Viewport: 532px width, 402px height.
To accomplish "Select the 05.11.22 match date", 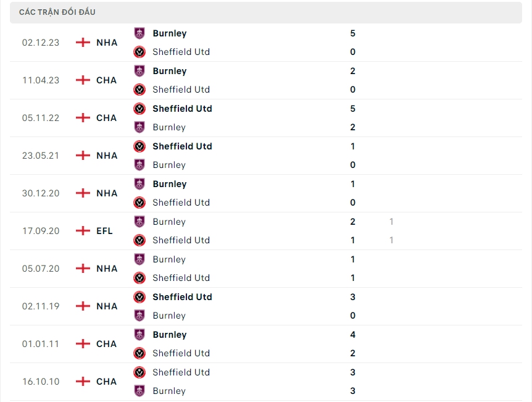I will coord(41,118).
